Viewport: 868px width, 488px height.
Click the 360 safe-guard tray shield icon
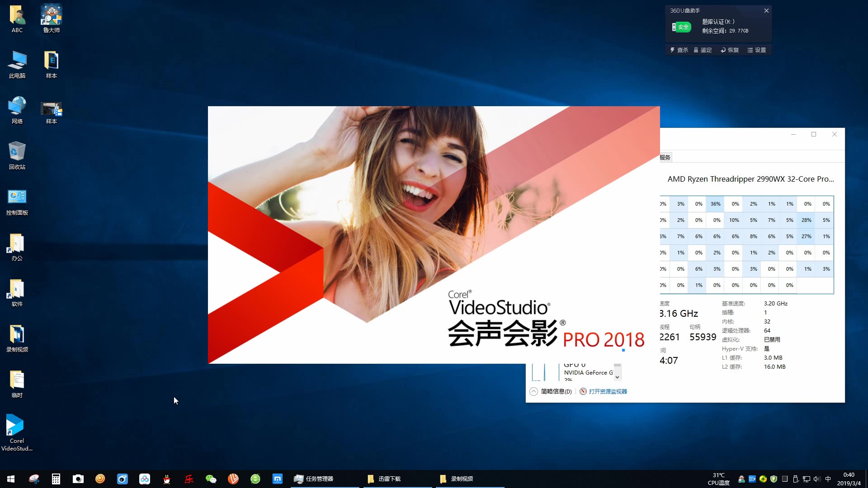(774, 479)
